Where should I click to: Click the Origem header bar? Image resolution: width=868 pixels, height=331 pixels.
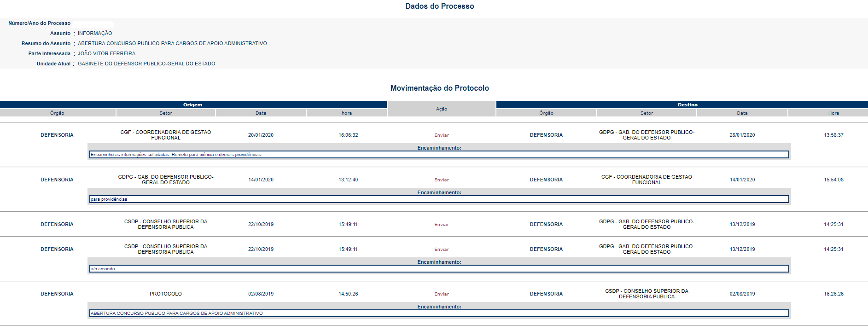tap(193, 105)
